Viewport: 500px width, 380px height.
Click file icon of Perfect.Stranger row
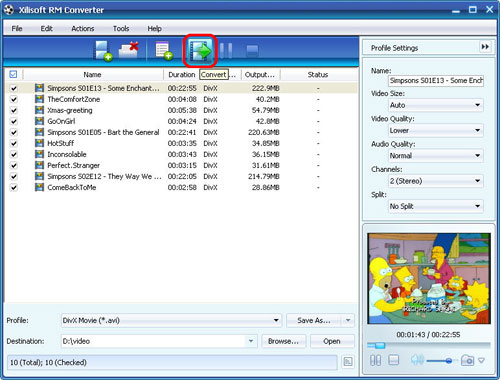tap(39, 165)
